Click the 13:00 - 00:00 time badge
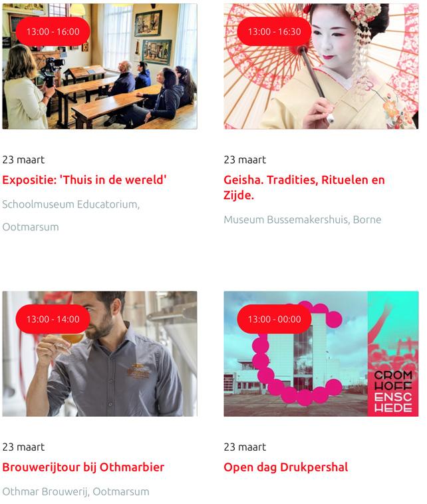Screen dimensions: 427x504 click(275, 319)
